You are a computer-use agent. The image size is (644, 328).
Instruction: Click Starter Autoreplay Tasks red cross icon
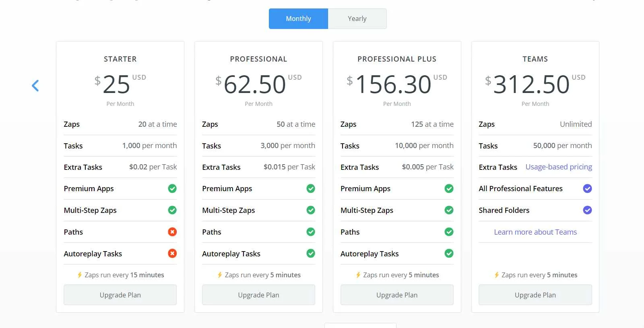click(x=172, y=254)
